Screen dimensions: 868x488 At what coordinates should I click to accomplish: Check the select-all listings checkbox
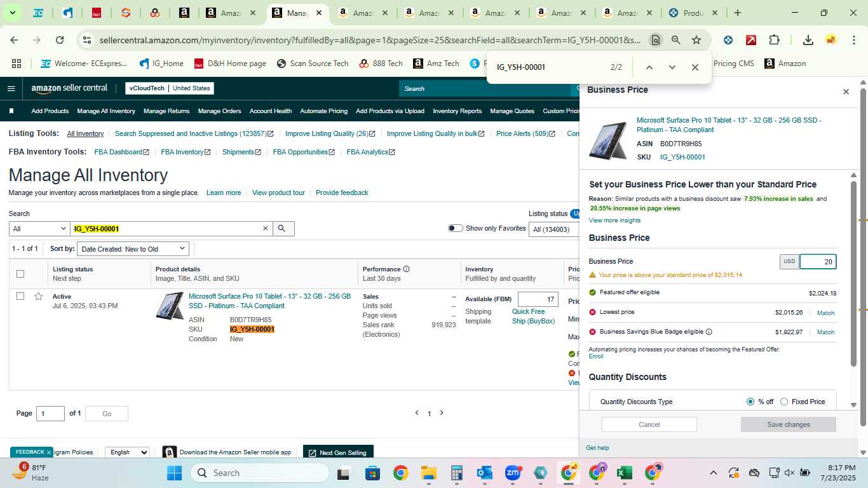pos(20,274)
